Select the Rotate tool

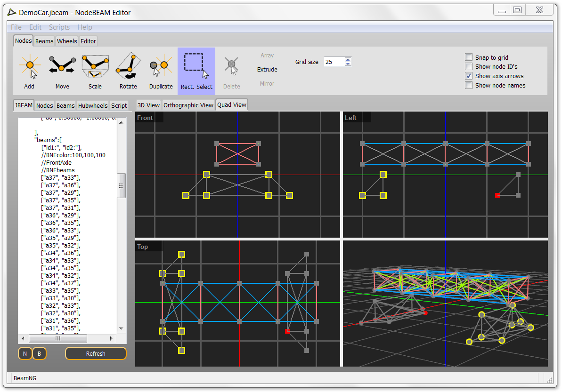coord(128,71)
